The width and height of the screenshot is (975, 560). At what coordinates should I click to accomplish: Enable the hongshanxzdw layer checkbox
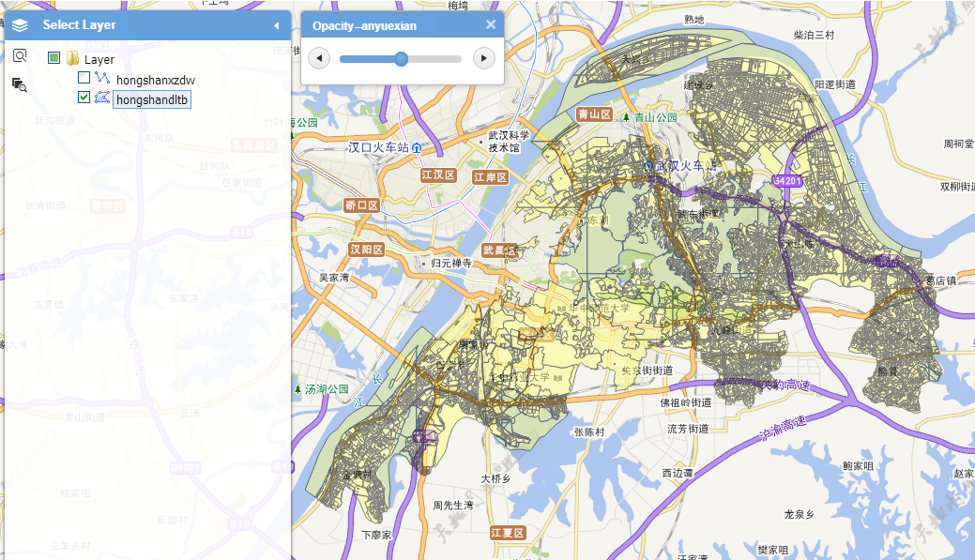(84, 78)
